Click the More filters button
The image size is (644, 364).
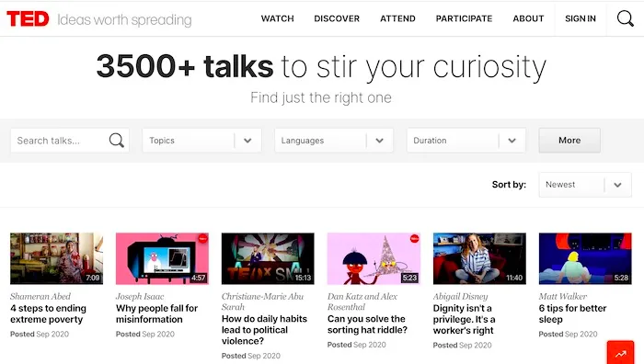569,141
